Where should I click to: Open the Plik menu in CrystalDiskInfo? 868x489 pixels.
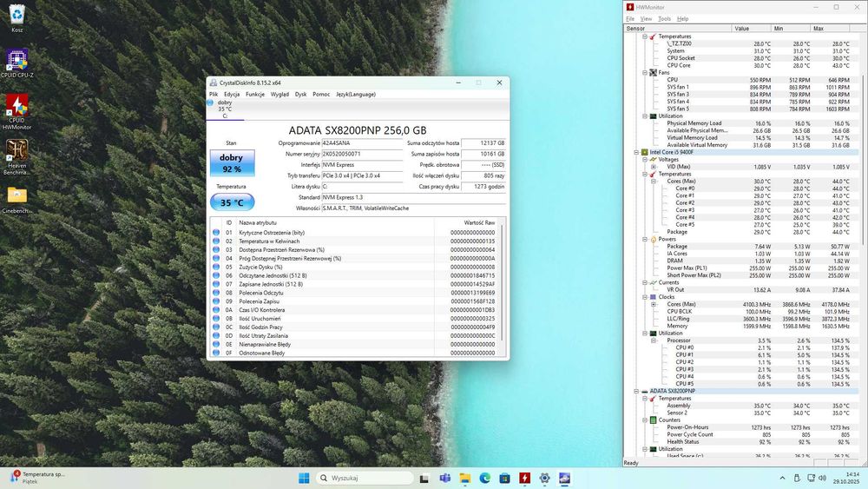(214, 94)
